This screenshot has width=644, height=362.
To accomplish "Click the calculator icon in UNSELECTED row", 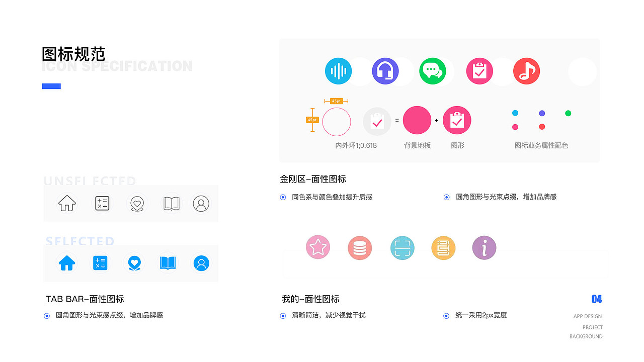I will tap(102, 203).
